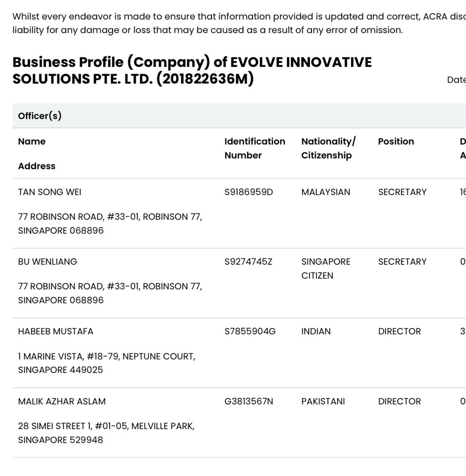Screen dimensions: 466x476
Task: Click the MALAYSIAN nationality cell
Action: (326, 192)
